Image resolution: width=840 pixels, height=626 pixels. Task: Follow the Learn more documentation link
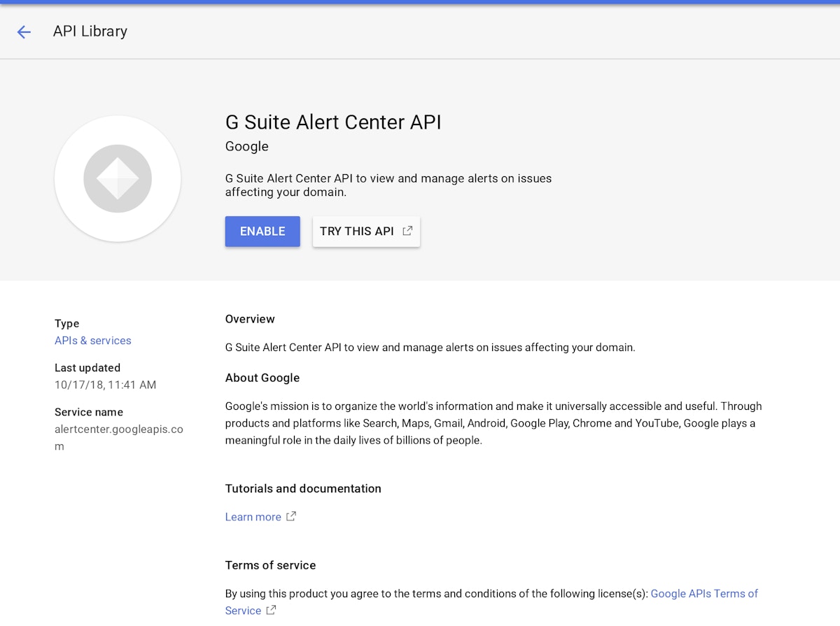click(253, 517)
